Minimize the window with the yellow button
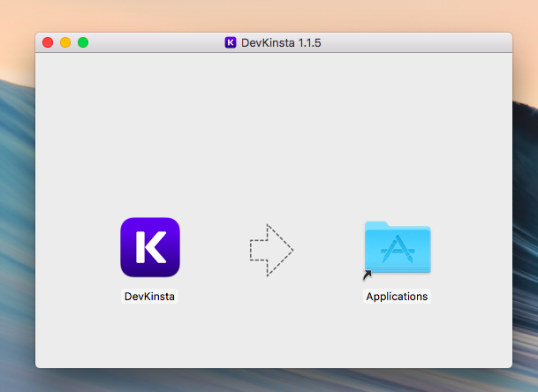 (65, 42)
